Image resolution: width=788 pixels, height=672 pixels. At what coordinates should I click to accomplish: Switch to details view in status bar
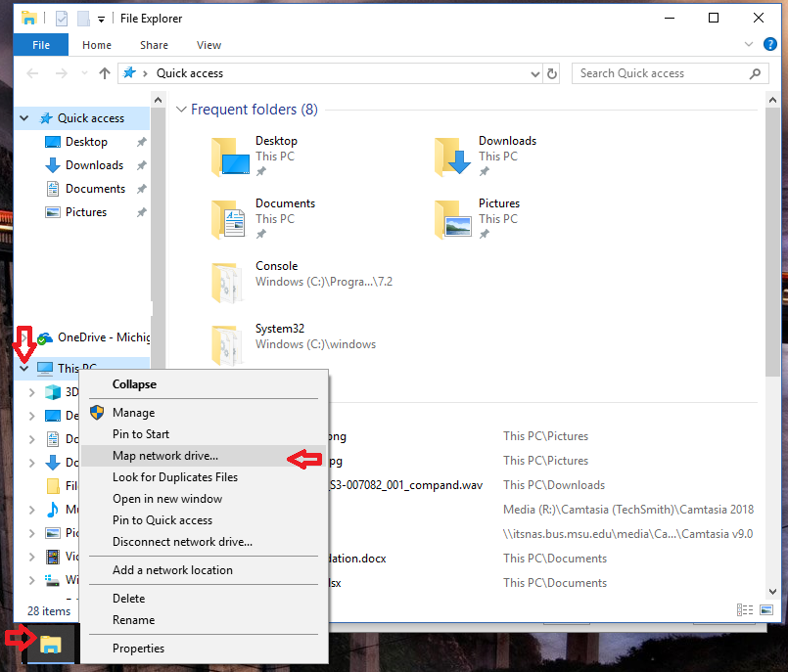tap(744, 609)
